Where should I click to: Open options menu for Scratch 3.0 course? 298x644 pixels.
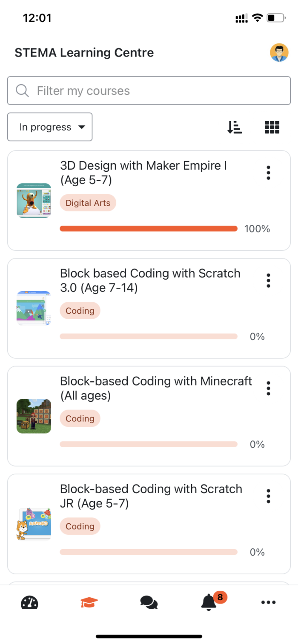[268, 281]
